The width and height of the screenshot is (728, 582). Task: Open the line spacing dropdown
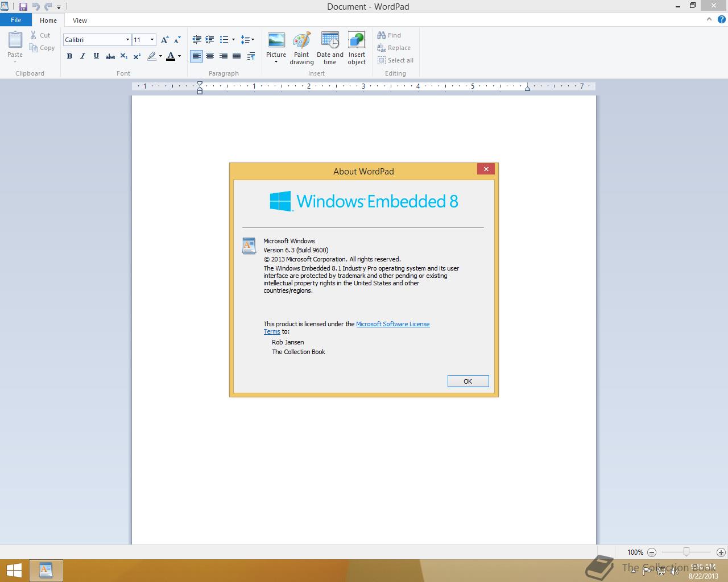point(247,40)
